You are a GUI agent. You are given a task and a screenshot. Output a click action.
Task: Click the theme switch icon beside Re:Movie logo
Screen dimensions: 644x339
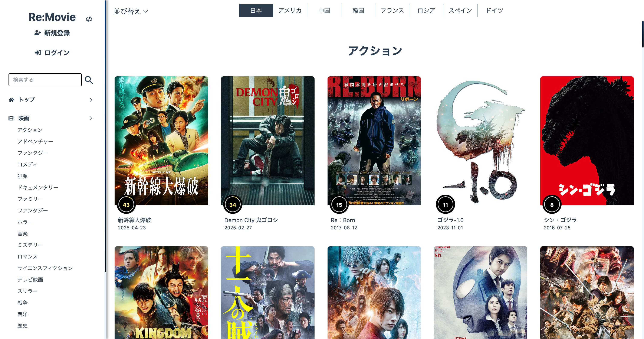point(89,19)
